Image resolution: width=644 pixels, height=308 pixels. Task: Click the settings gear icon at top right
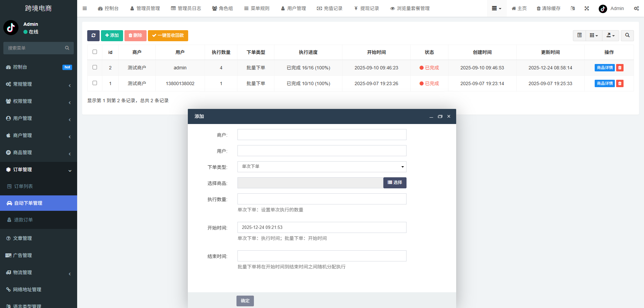[x=636, y=8]
